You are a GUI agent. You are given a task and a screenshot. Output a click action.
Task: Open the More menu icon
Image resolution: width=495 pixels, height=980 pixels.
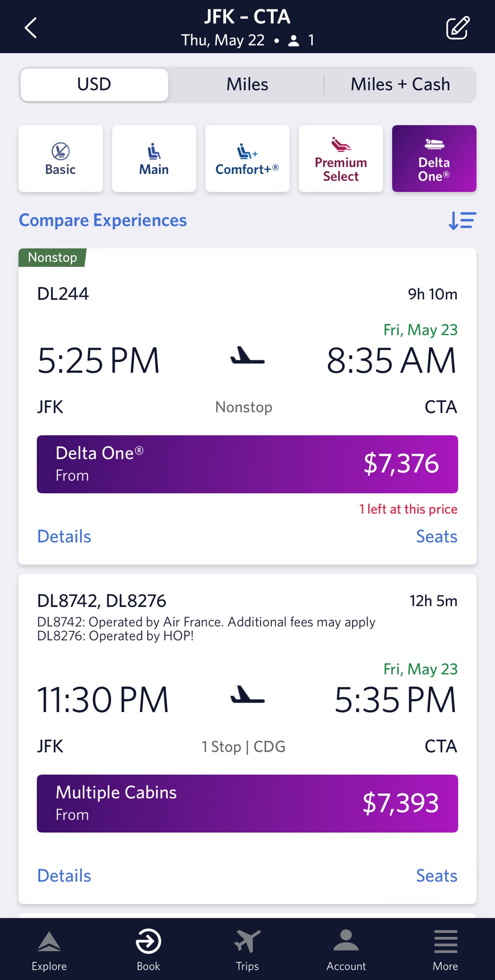445,951
